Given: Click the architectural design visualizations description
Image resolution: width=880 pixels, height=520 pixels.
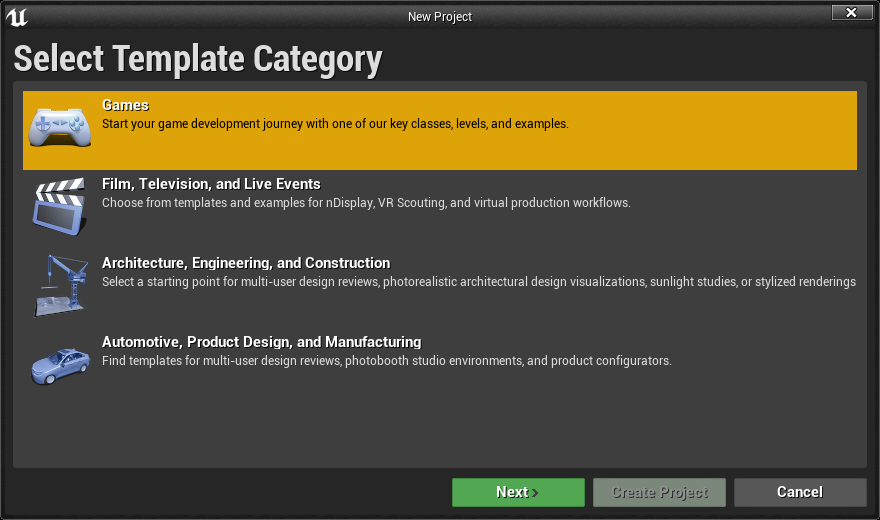Looking at the screenshot, I should 479,282.
